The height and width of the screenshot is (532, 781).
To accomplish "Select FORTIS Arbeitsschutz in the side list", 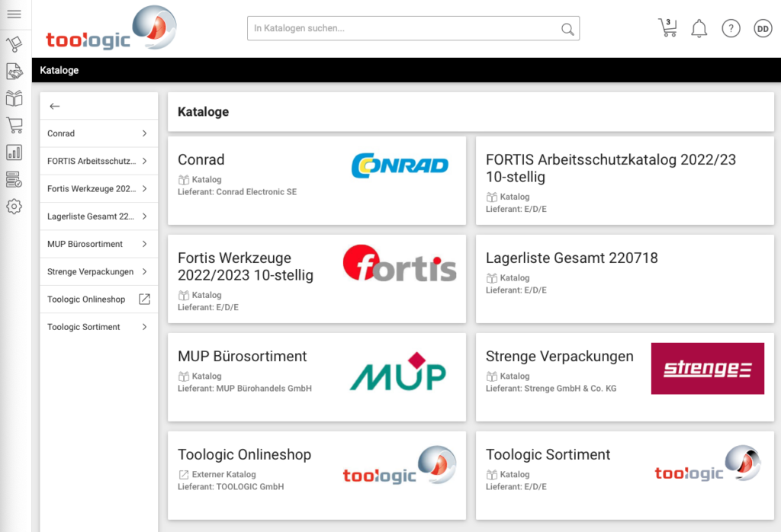I will (x=98, y=161).
